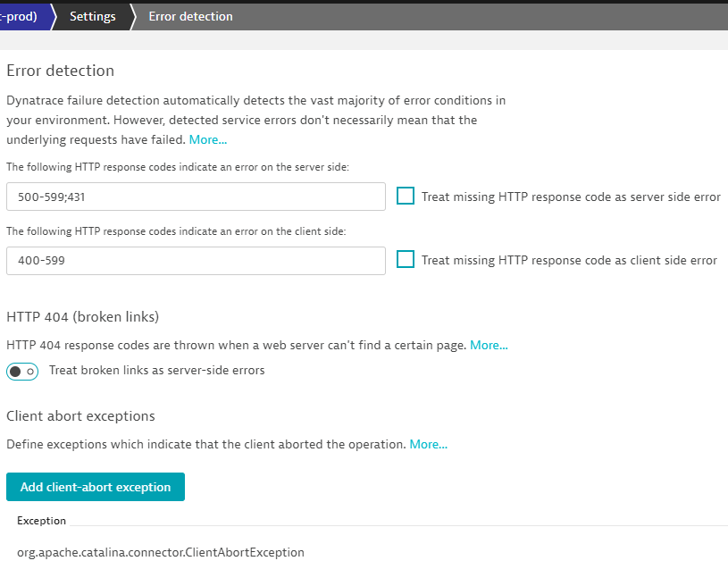Click the prod environment breadcrumb
Image resolution: width=728 pixels, height=586 pixels.
point(21,16)
